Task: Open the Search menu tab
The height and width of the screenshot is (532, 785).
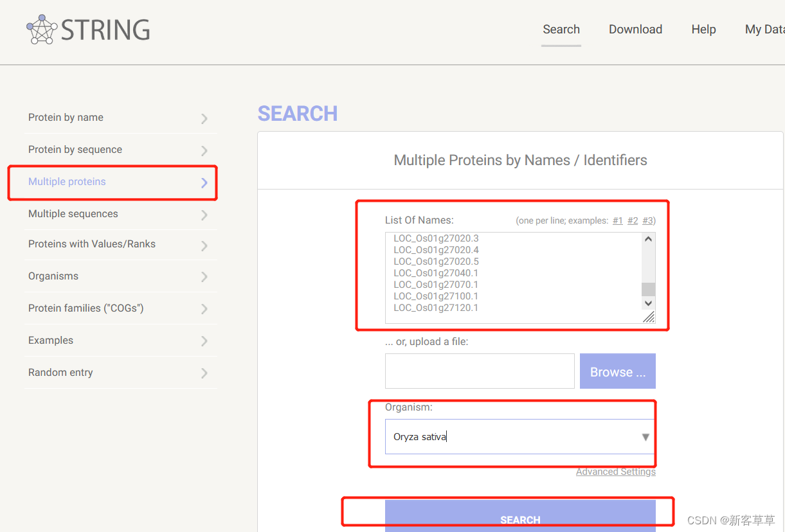Action: (x=561, y=30)
